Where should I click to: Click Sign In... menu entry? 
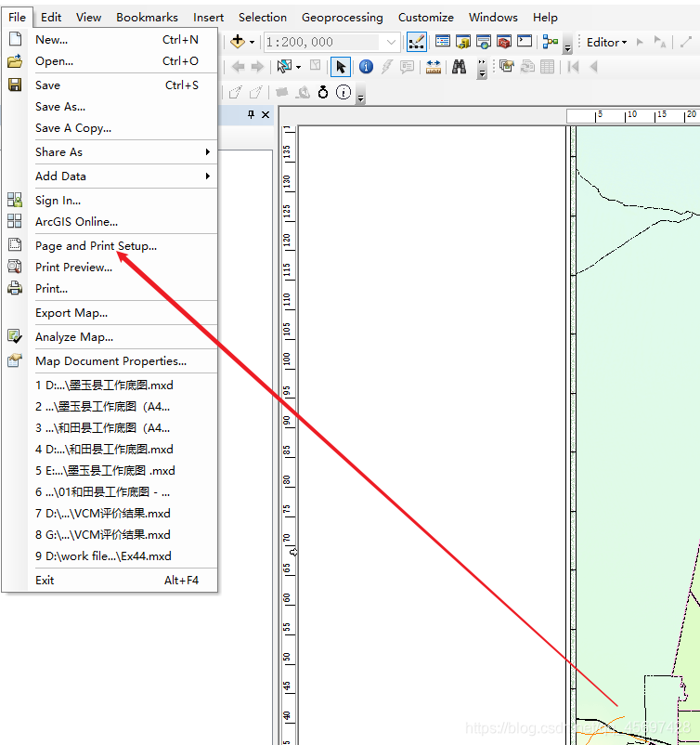(110, 201)
